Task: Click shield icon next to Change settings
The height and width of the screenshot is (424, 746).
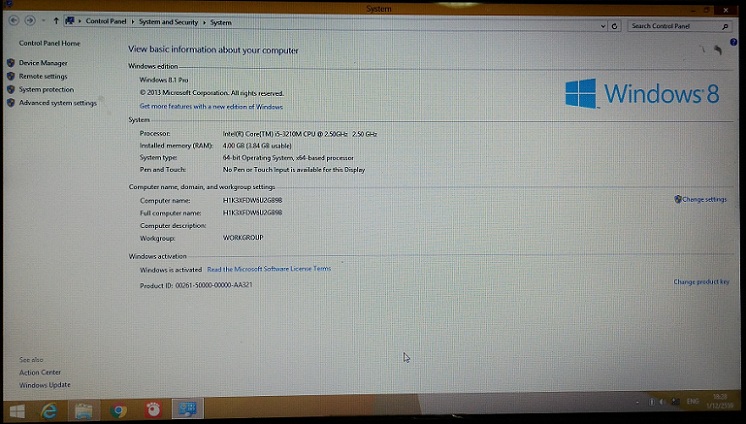Action: 678,199
